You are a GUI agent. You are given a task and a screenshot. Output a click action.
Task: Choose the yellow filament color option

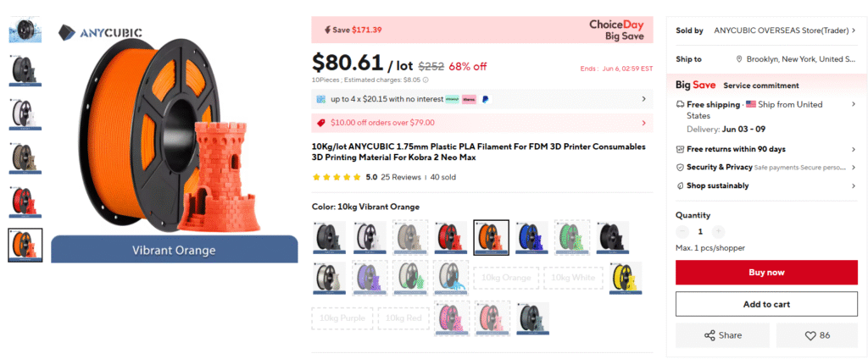[x=626, y=278]
